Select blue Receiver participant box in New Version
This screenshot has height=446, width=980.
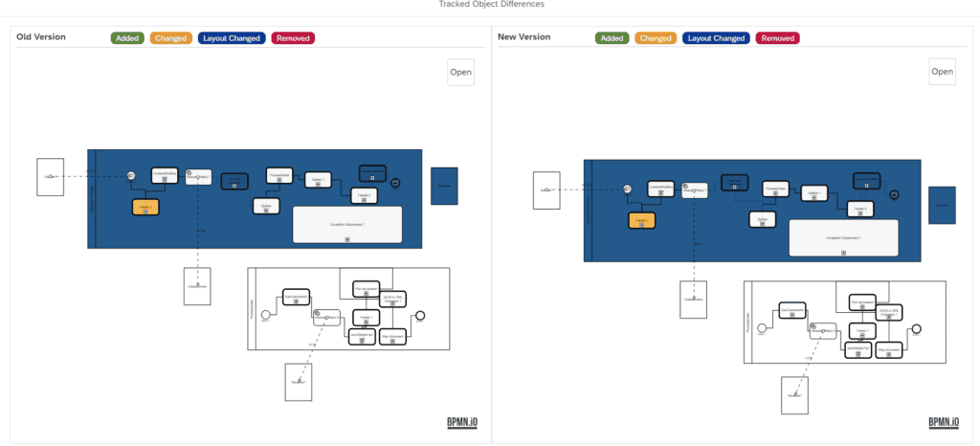(x=942, y=205)
